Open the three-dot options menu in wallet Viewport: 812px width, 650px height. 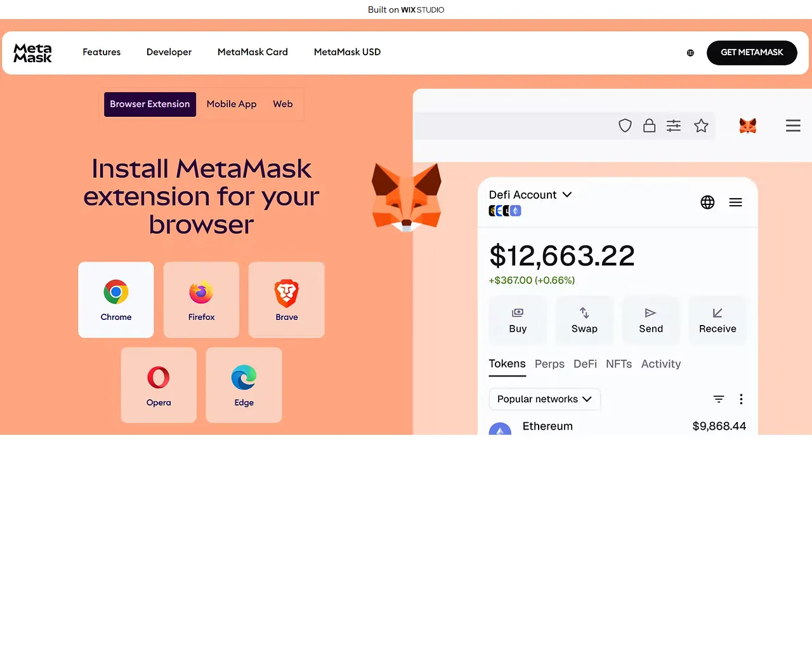pyautogui.click(x=741, y=399)
